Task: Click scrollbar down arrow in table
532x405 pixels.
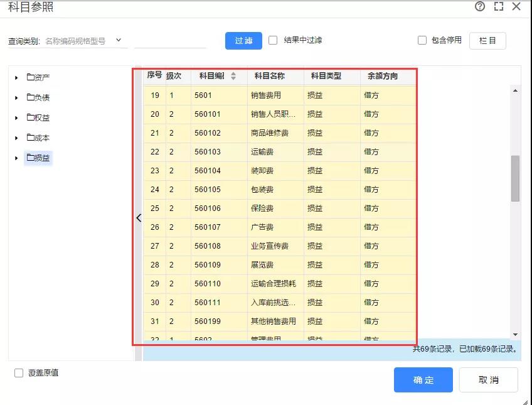Action: 515,335
